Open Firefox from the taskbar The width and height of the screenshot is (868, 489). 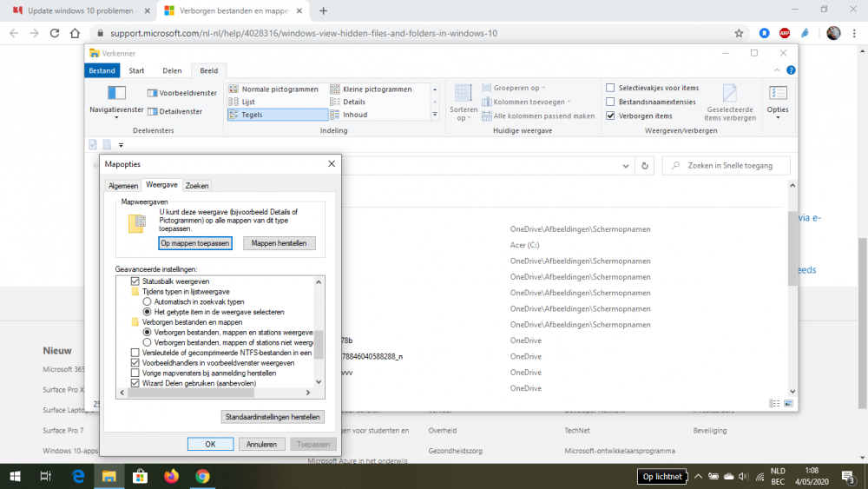[x=171, y=476]
